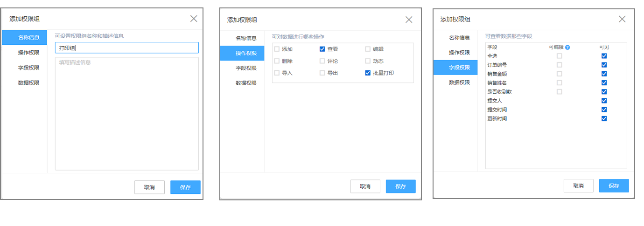Tick the 编辑 operation checkbox
Viewport: 644px width, 226px height.
click(x=368, y=49)
